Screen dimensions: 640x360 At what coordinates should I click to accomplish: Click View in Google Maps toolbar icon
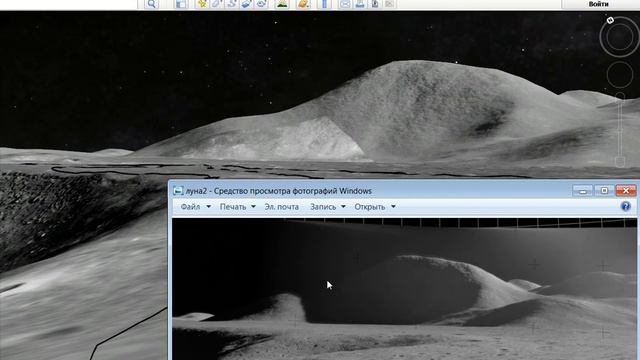pyautogui.click(x=389, y=4)
